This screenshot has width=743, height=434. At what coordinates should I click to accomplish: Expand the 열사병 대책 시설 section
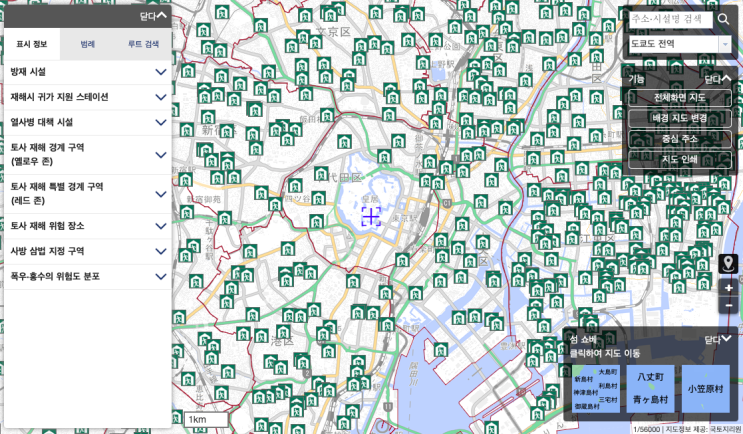88,122
